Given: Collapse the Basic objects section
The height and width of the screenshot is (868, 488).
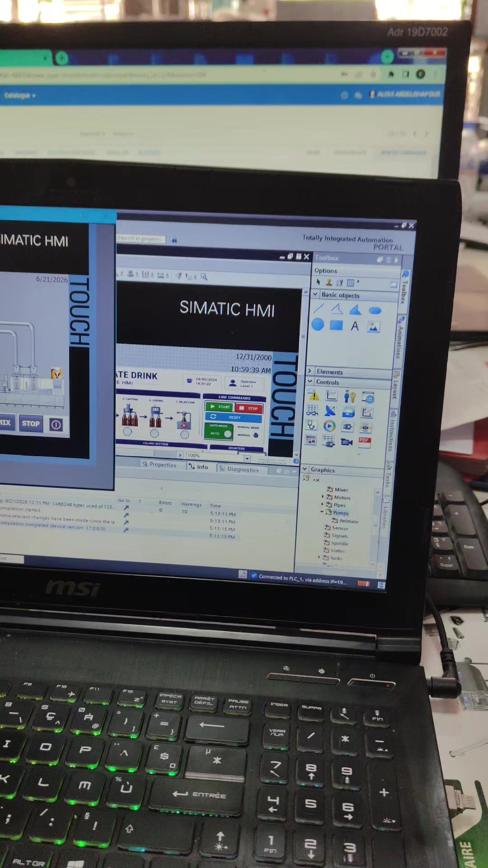Looking at the screenshot, I should (x=315, y=294).
